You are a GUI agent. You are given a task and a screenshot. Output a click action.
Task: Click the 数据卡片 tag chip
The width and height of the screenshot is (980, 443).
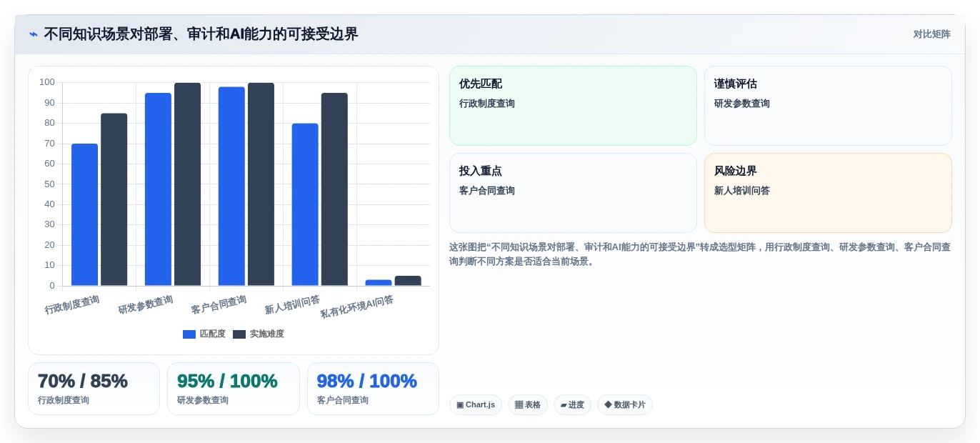click(625, 405)
